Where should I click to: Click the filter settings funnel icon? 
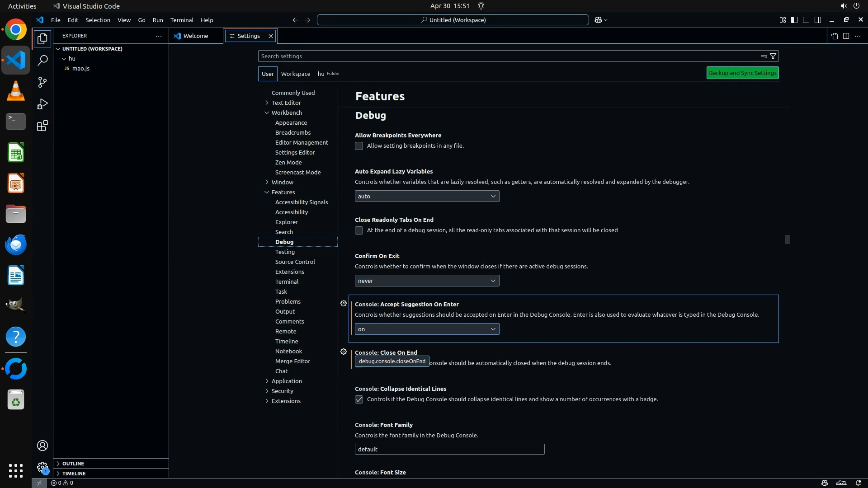773,56
